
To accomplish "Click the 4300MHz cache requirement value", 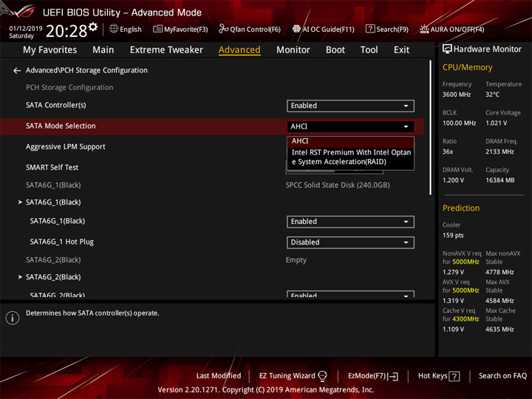I will (465, 319).
